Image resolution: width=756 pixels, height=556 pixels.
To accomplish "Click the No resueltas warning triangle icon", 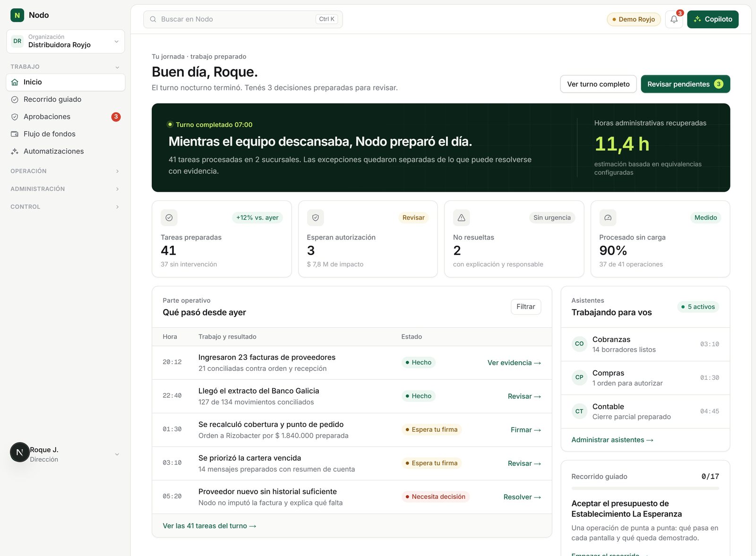I will [x=462, y=218].
